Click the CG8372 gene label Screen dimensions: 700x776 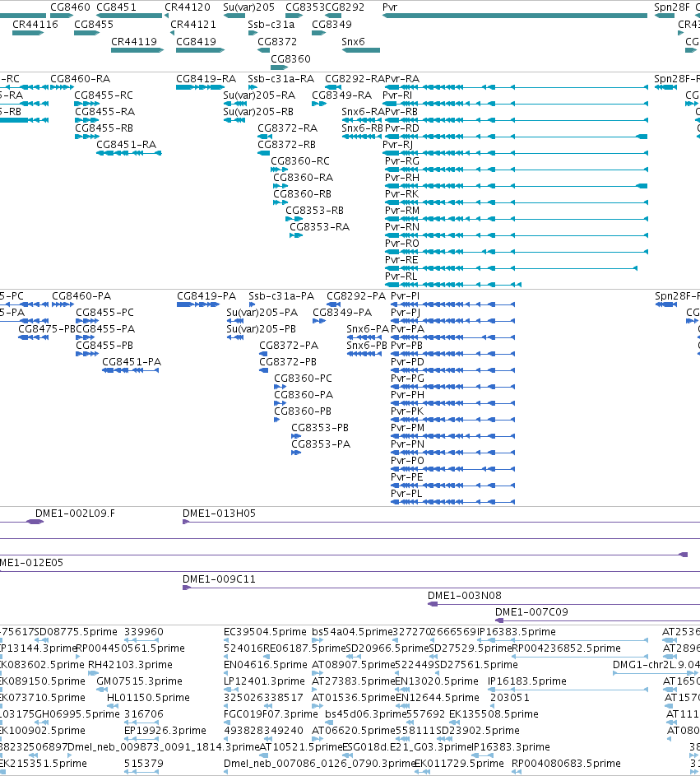tap(277, 42)
